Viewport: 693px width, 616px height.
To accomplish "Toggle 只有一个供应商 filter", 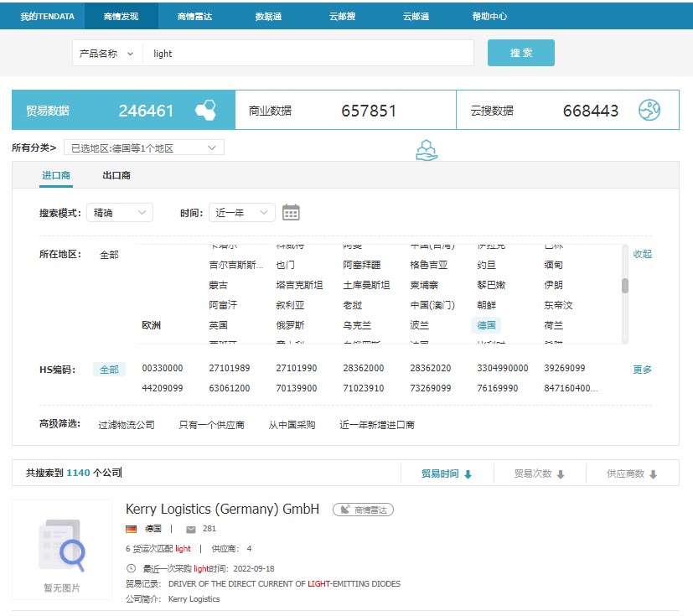I will click(211, 425).
